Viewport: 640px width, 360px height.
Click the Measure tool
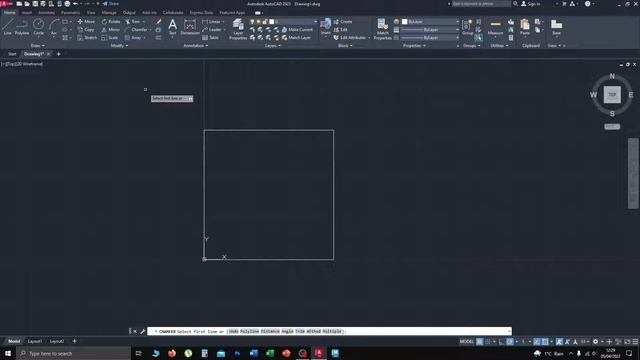pyautogui.click(x=496, y=27)
